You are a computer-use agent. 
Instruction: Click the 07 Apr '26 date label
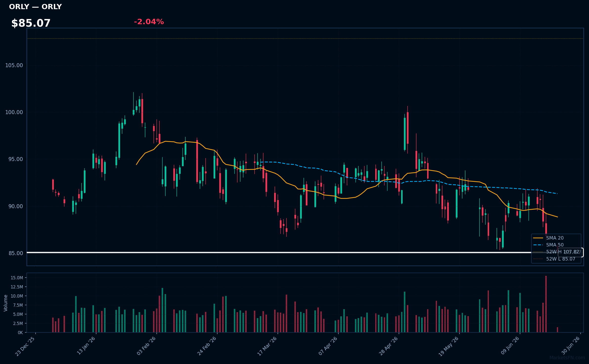point(328,346)
